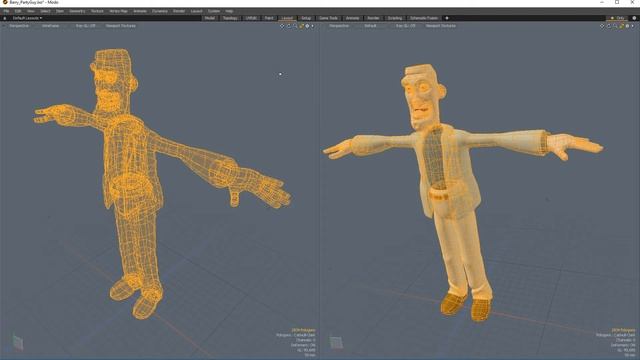This screenshot has height=360, width=640.
Task: Switch to the Schematic Fusion layout tab
Action: 424,18
